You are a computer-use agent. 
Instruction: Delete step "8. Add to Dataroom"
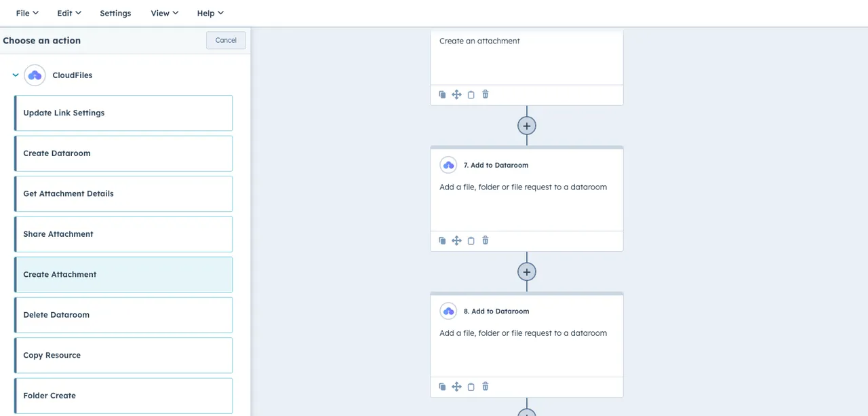[485, 386]
